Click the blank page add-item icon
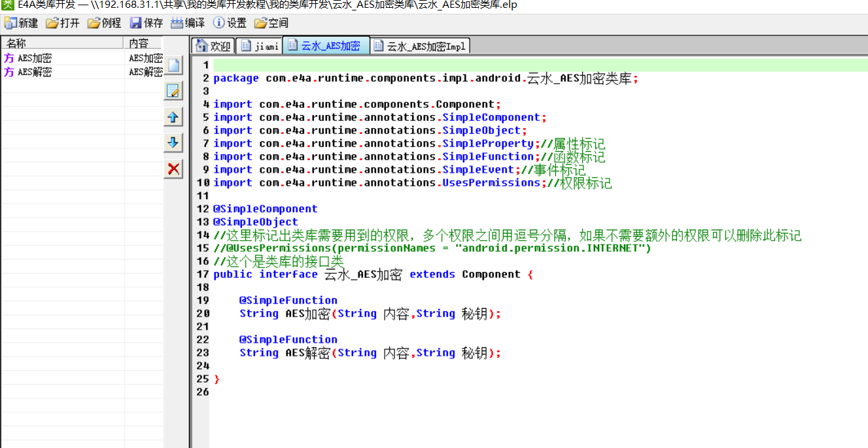 pos(173,65)
